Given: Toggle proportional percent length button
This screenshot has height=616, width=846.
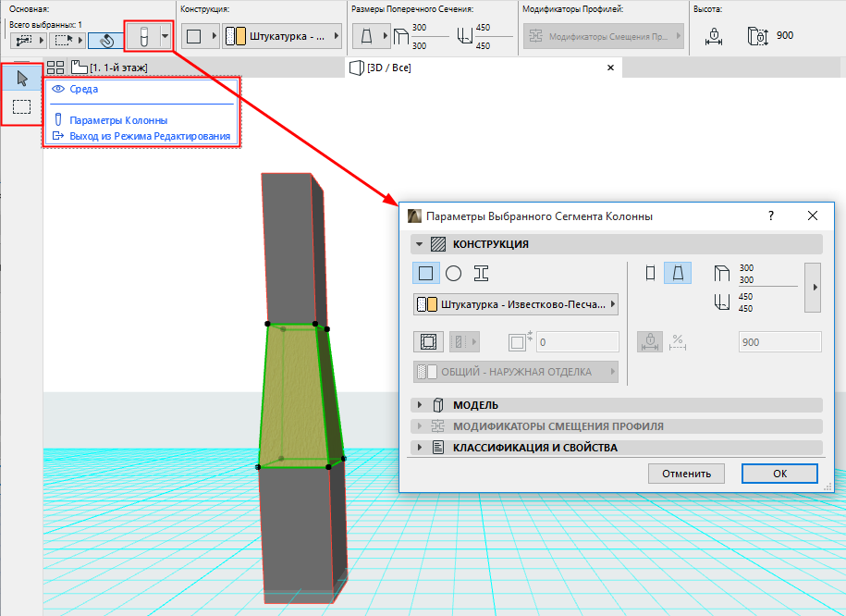Looking at the screenshot, I should click(x=678, y=341).
